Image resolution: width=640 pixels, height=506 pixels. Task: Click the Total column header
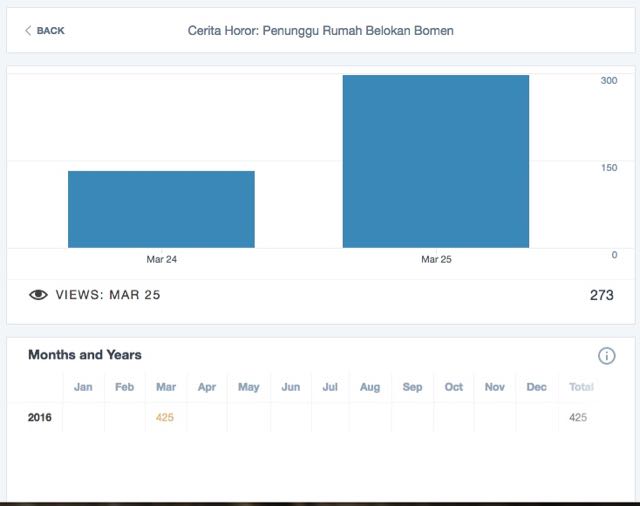pos(580,387)
